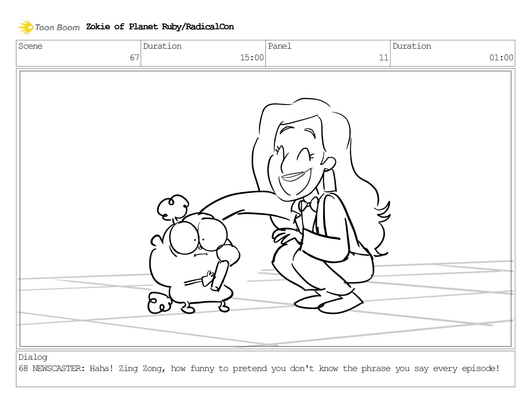Select scene number '67'
This screenshot has width=532, height=411.
[134, 58]
